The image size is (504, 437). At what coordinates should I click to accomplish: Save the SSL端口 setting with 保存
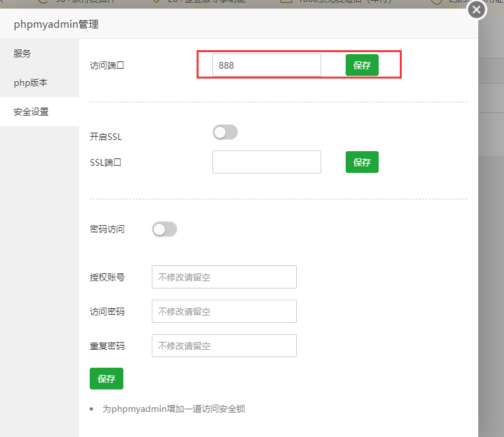pyautogui.click(x=362, y=162)
